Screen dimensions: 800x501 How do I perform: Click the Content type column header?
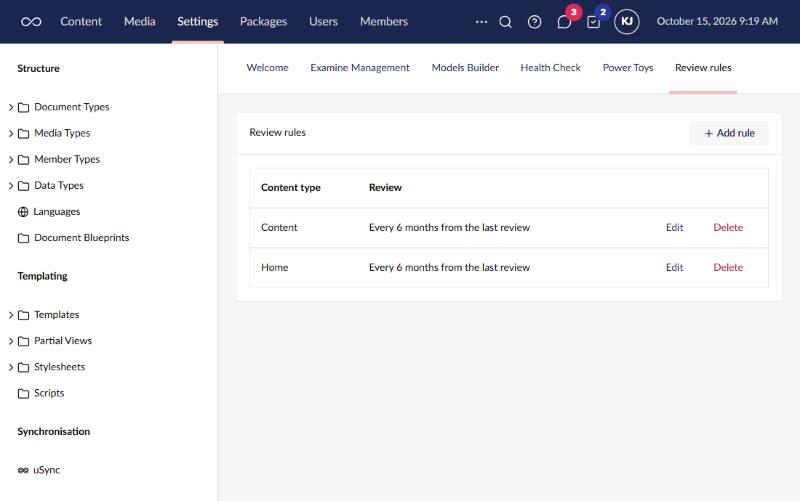291,187
